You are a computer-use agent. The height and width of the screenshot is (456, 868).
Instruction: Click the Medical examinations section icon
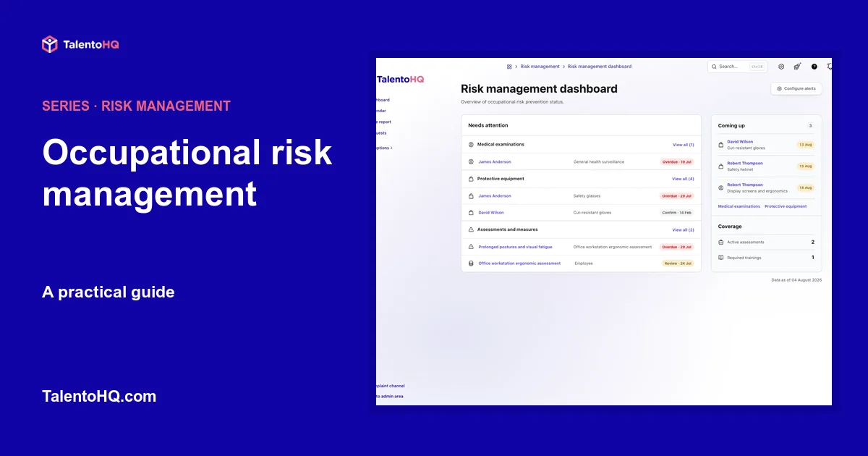click(471, 145)
